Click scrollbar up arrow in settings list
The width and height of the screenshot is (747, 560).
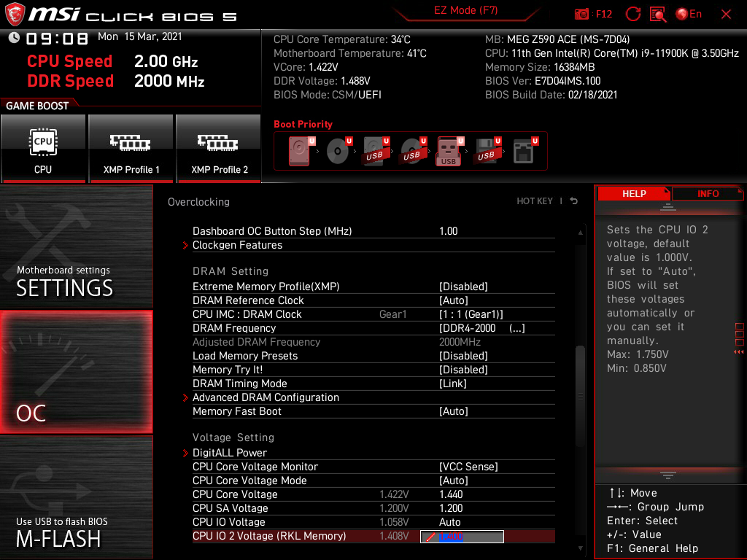[x=580, y=233]
